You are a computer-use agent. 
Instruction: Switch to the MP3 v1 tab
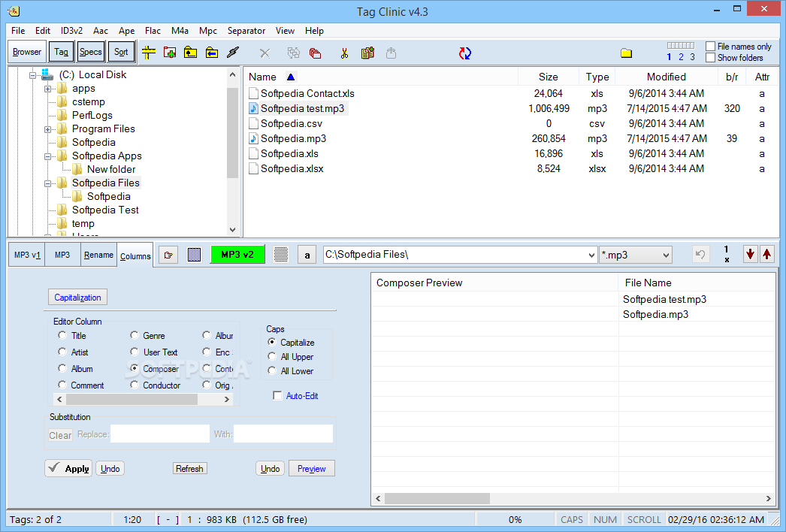27,255
